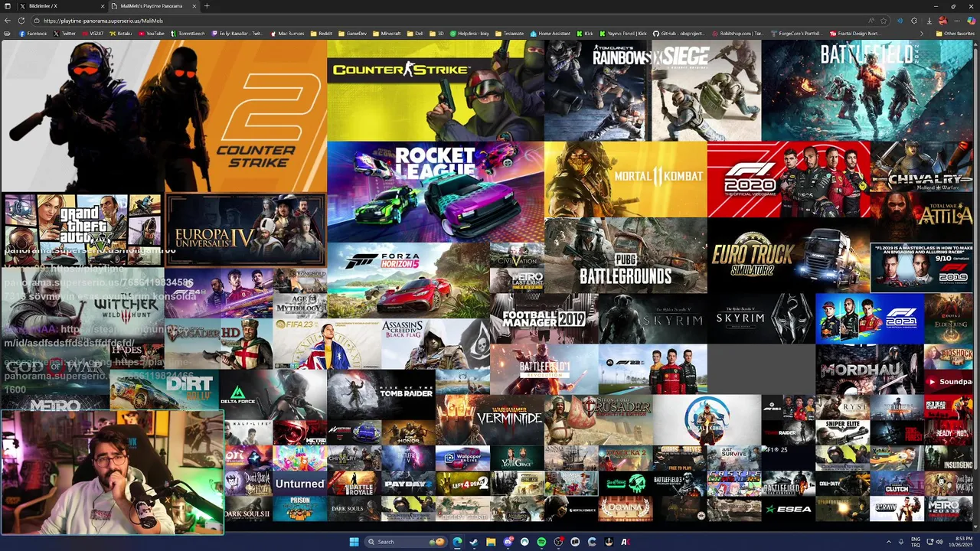Open Spotify from the taskbar
Screen dimensions: 980x551
[x=541, y=542]
